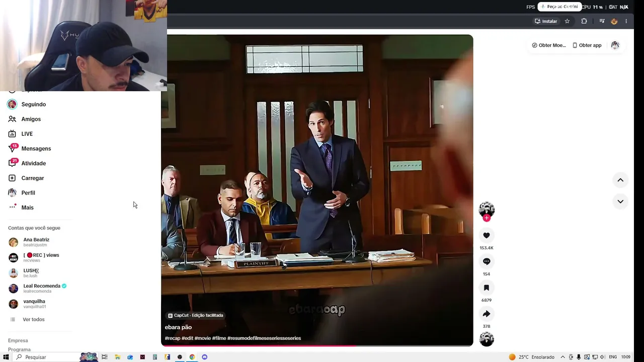Open the browser extensions puzzle icon
The image size is (644, 362).
coord(584,21)
